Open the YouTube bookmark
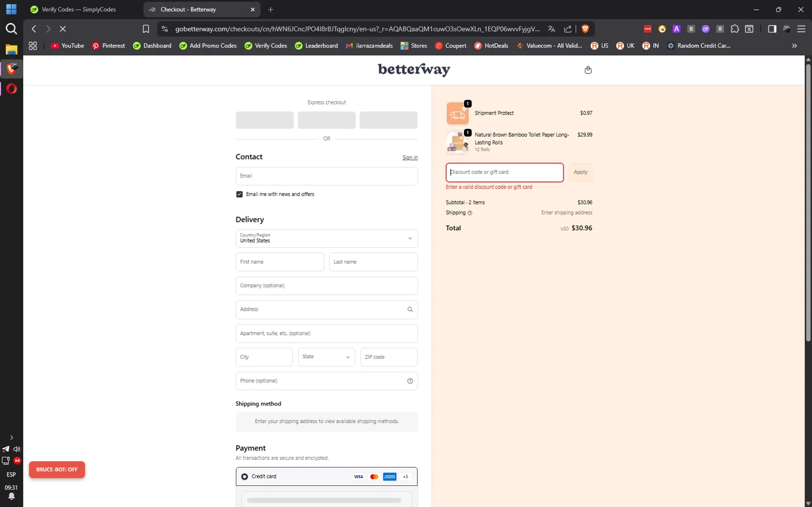This screenshot has width=812, height=507. click(x=68, y=46)
